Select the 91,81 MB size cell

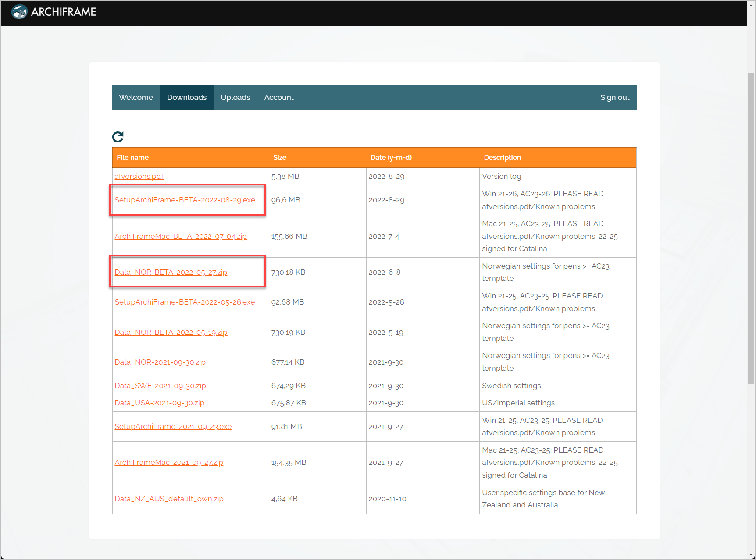[317, 426]
